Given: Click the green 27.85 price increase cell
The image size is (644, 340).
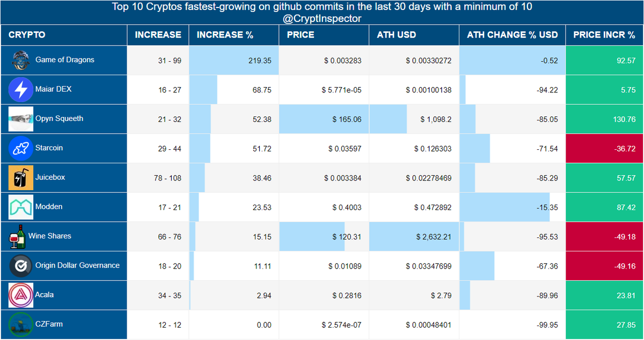Looking at the screenshot, I should pyautogui.click(x=605, y=324).
